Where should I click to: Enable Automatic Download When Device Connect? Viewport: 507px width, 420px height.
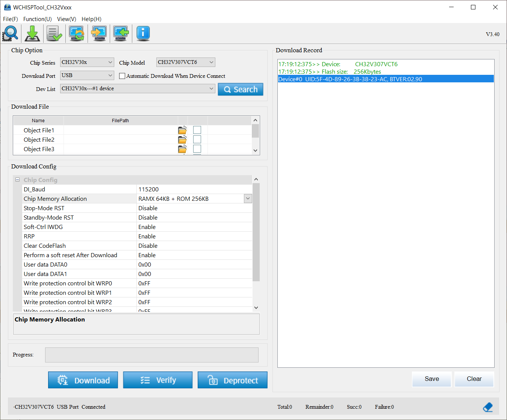[x=122, y=76]
